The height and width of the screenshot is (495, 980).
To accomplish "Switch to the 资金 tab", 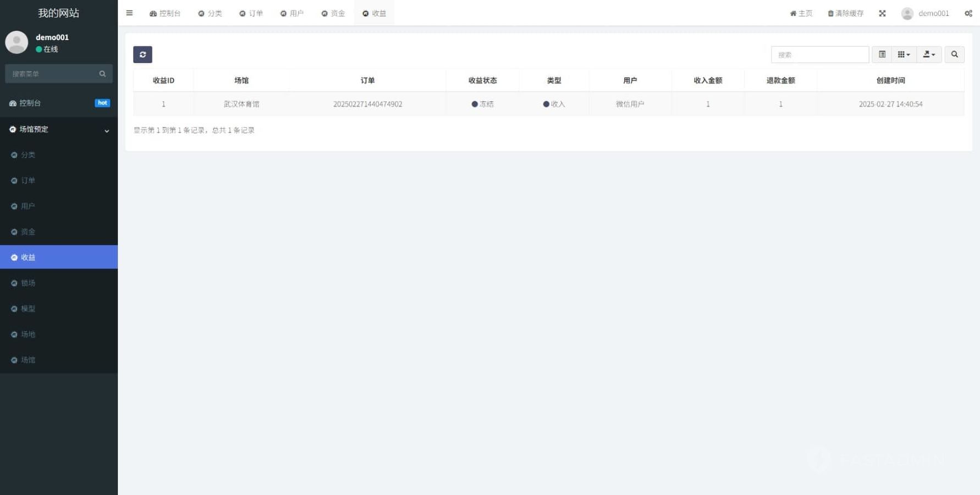I will coord(333,13).
